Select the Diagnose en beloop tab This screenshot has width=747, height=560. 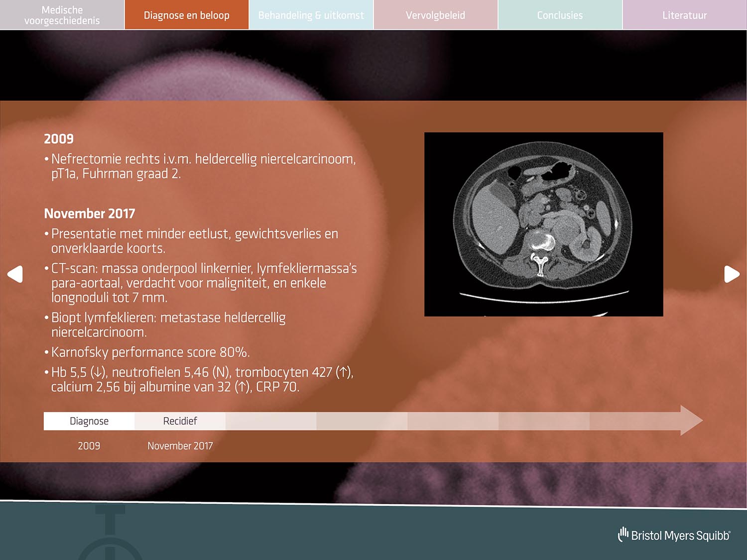pyautogui.click(x=186, y=15)
